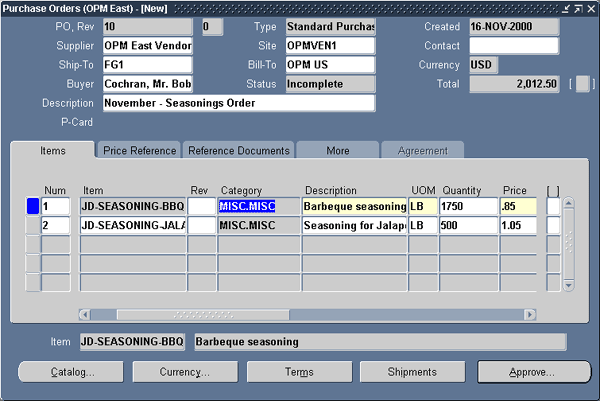Image resolution: width=600 pixels, height=401 pixels.
Task: Open the Currency... dialog button
Action: click(x=185, y=372)
